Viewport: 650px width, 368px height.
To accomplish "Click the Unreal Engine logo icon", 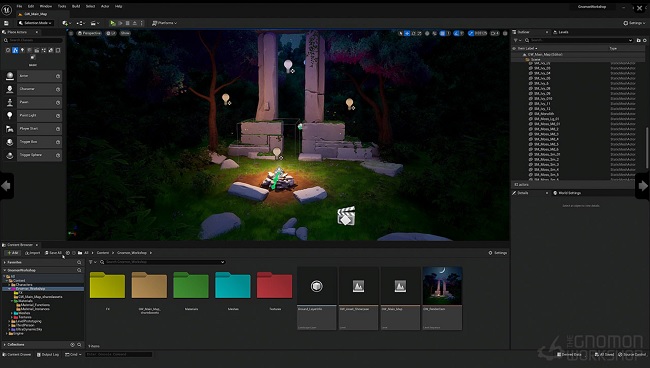I will [x=7, y=9].
